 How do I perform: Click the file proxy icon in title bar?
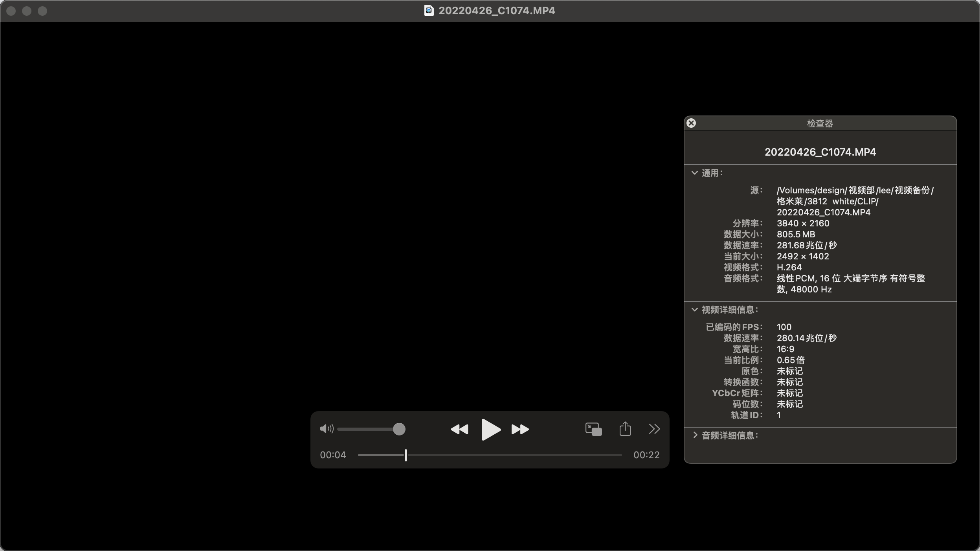pos(429,11)
